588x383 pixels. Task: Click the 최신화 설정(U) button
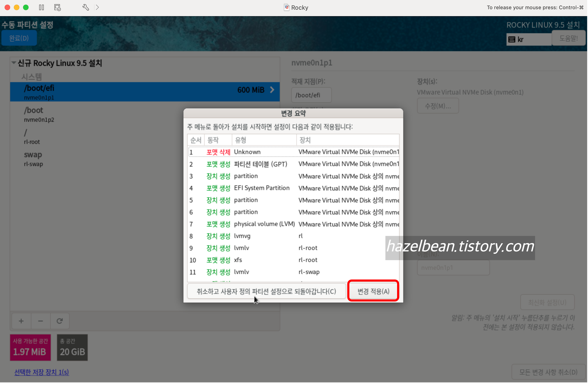click(547, 302)
